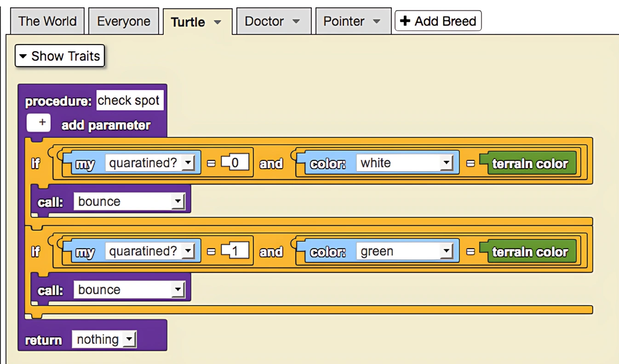Click the plus icon next to add parameter

point(39,123)
